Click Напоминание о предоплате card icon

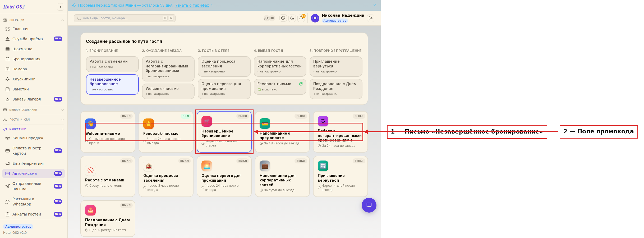(x=265, y=123)
